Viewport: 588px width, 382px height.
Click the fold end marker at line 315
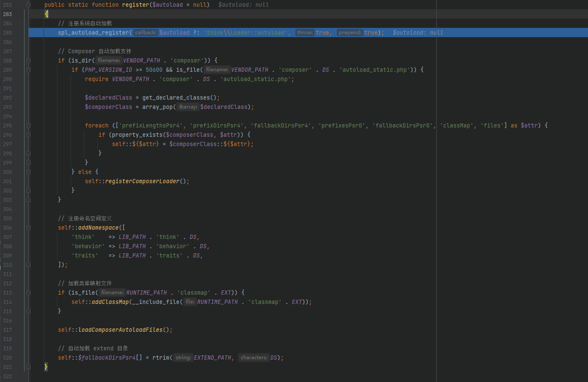point(28,311)
